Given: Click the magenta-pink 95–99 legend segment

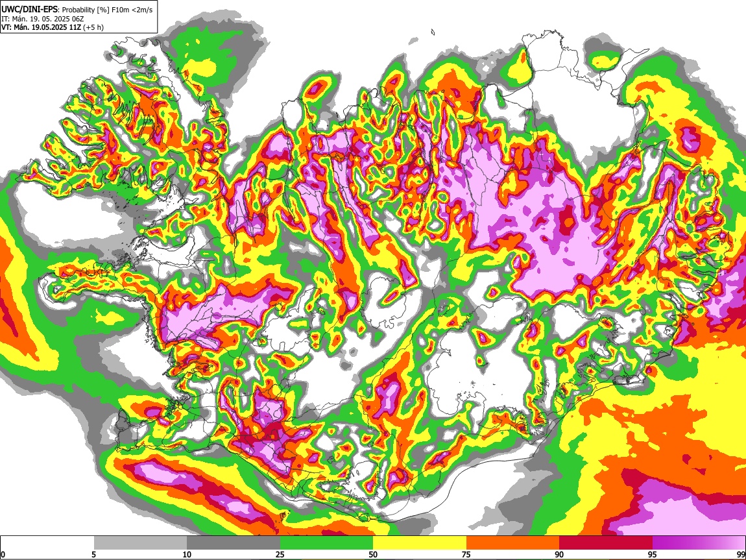Looking at the screenshot, I should coord(699,542).
